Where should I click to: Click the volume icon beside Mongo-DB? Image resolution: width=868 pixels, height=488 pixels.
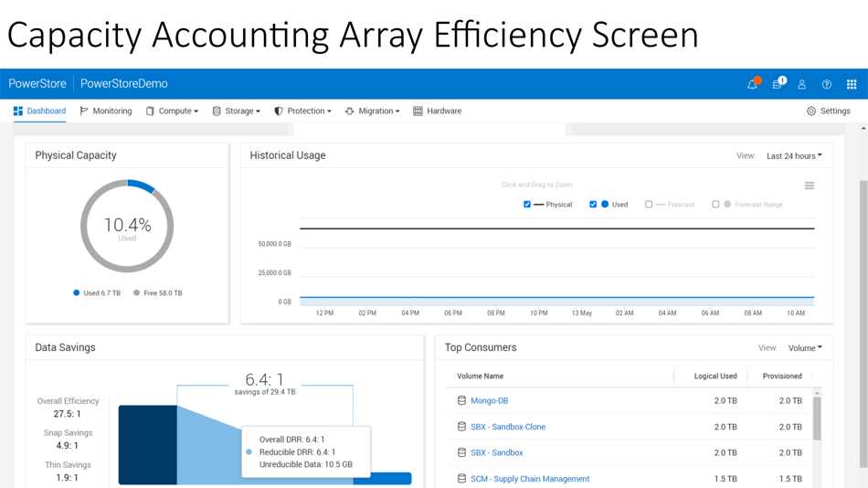pyautogui.click(x=461, y=401)
